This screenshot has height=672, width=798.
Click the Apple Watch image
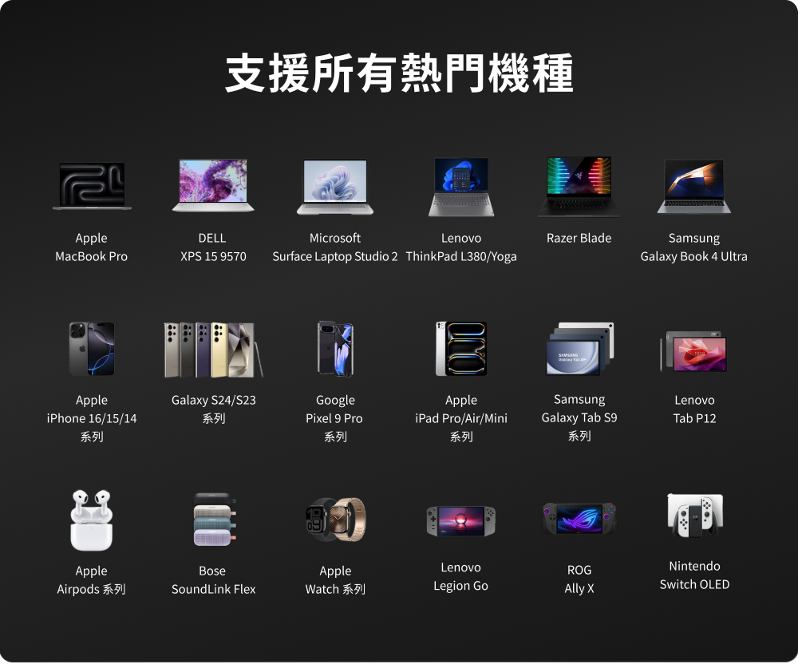pyautogui.click(x=335, y=520)
